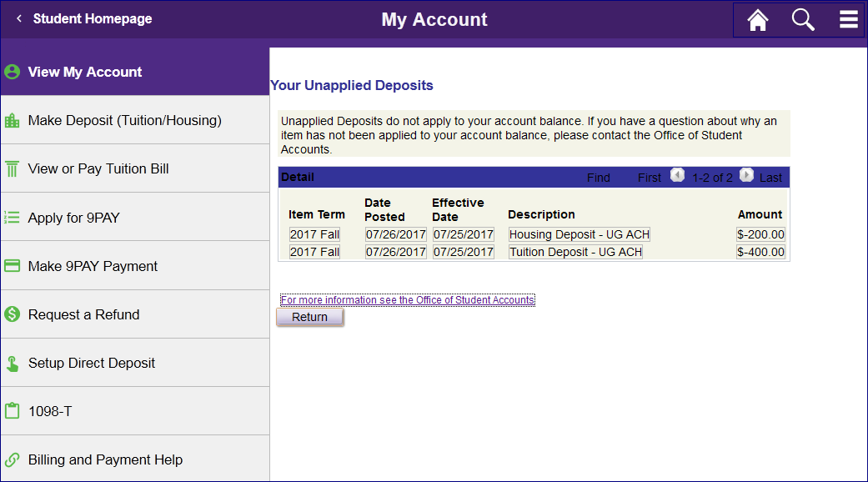This screenshot has height=482, width=868.
Task: Click the View My Account person icon
Action: point(13,72)
